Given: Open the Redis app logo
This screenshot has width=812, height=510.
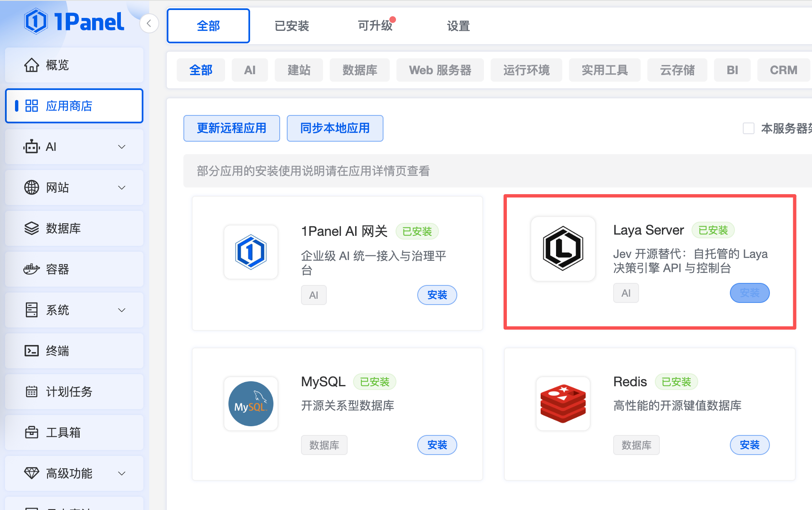Looking at the screenshot, I should tap(563, 404).
